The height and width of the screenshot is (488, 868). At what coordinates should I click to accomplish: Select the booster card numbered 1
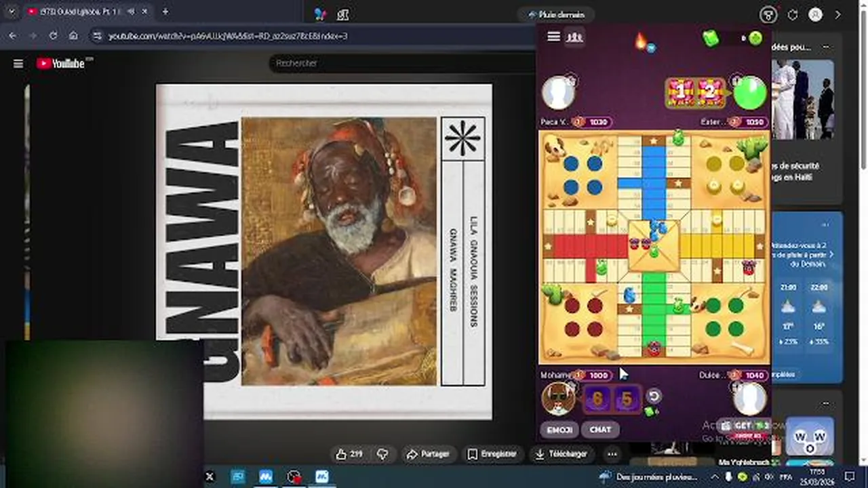tap(680, 93)
